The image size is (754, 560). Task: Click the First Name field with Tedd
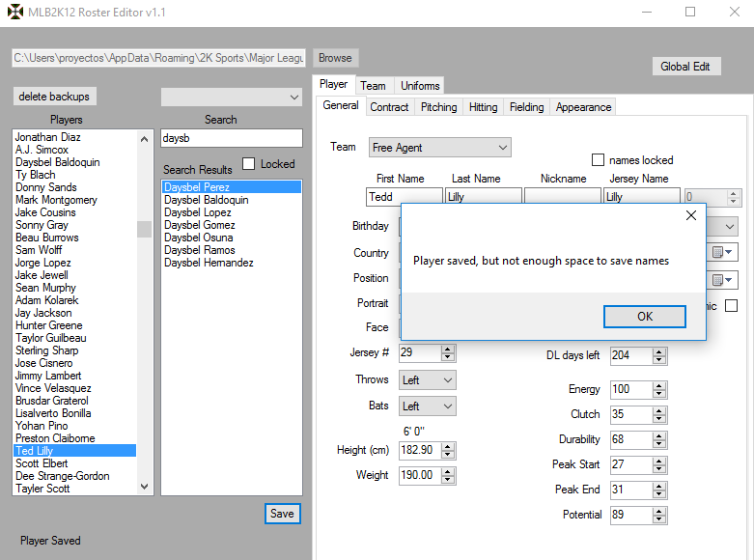point(404,197)
